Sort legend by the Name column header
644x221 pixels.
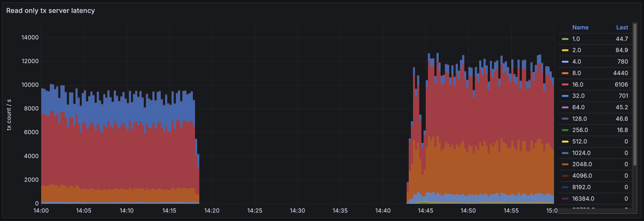click(x=580, y=28)
